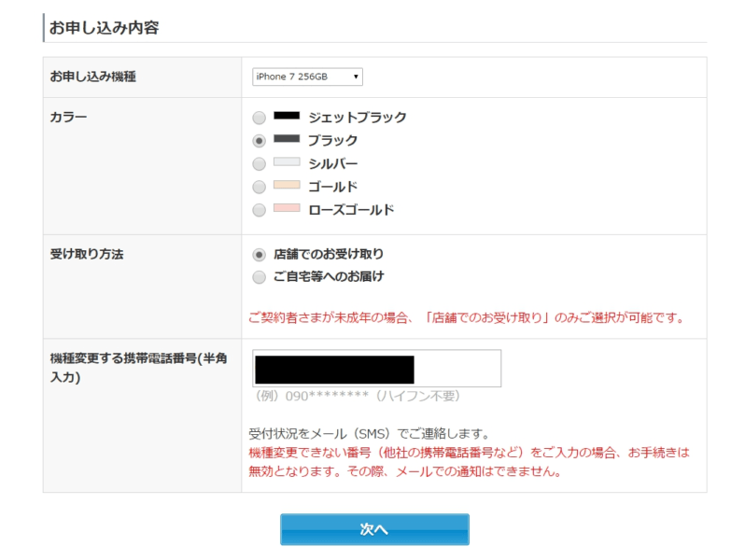This screenshot has height=560, width=731.
Task: Click the ご自宅等へのお届け text label
Action: click(x=329, y=277)
